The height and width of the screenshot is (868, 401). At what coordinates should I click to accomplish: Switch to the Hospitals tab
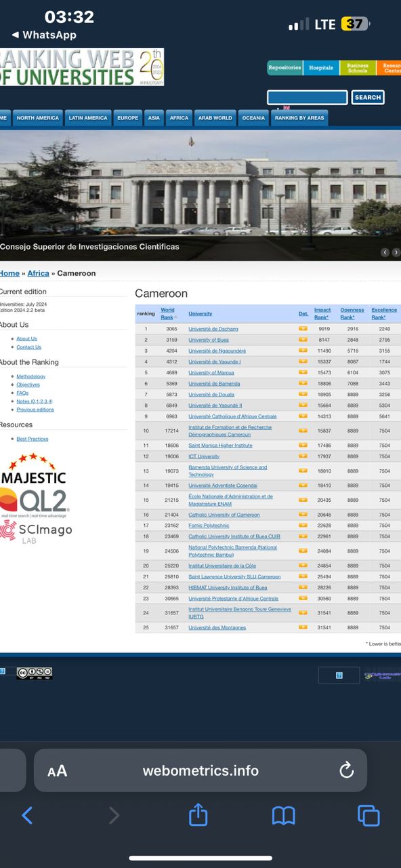[321, 68]
